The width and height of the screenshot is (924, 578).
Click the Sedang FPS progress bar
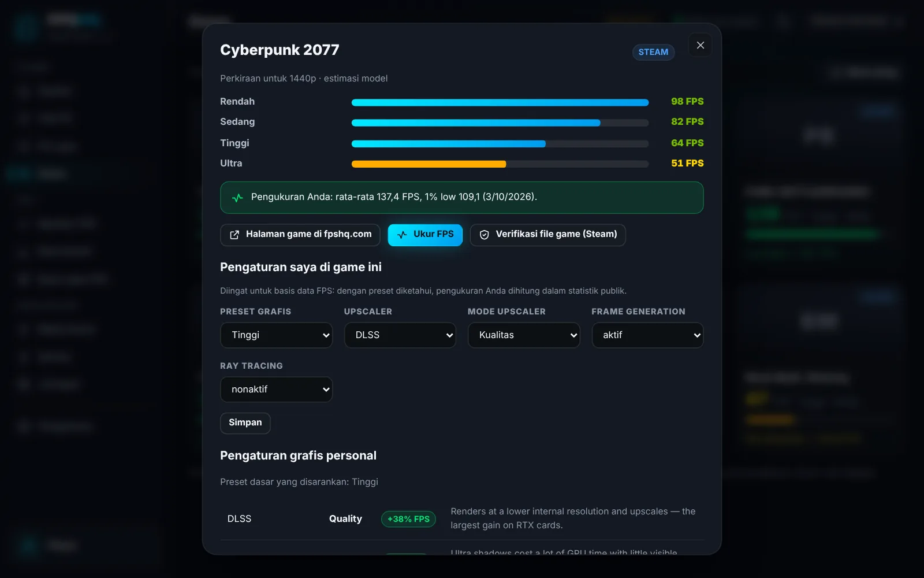(500, 123)
